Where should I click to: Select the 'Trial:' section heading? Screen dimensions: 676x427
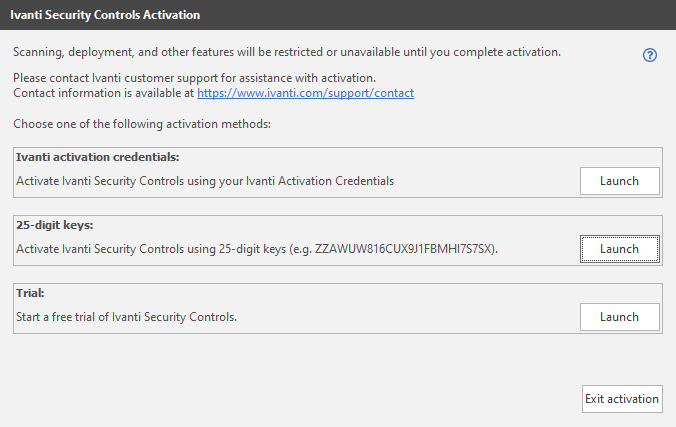(x=30, y=293)
